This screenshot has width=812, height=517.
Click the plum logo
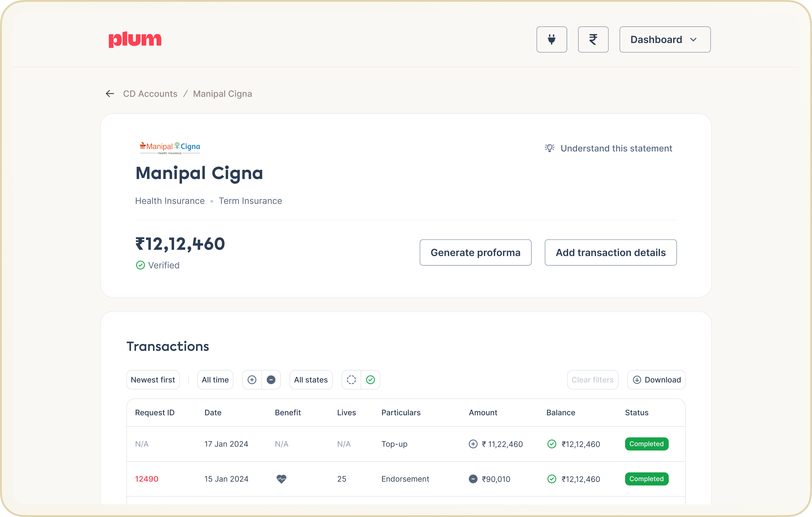click(135, 39)
